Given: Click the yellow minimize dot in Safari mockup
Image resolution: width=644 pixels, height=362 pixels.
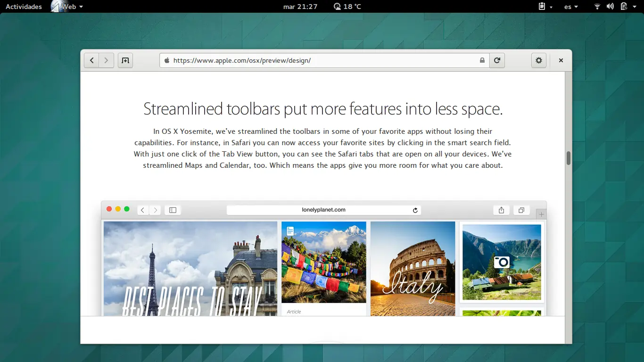Looking at the screenshot, I should [118, 209].
